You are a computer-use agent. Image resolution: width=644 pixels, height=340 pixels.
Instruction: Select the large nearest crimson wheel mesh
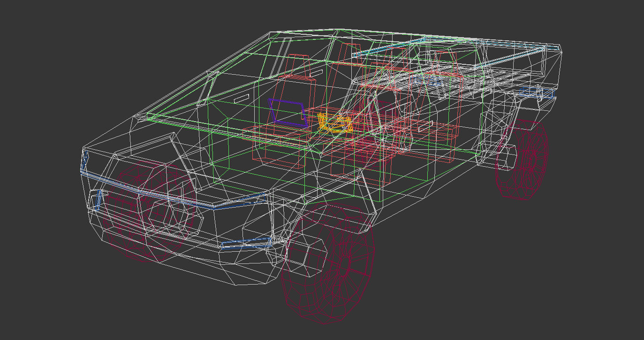pyautogui.click(x=328, y=263)
